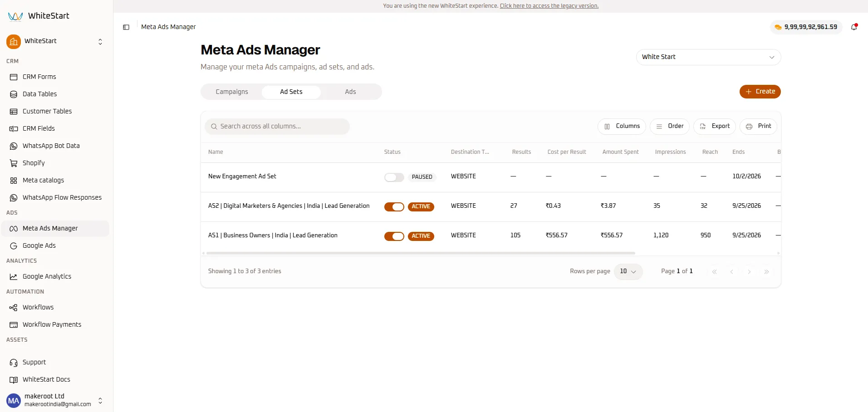
Task: Click the Workflows icon
Action: (x=14, y=308)
